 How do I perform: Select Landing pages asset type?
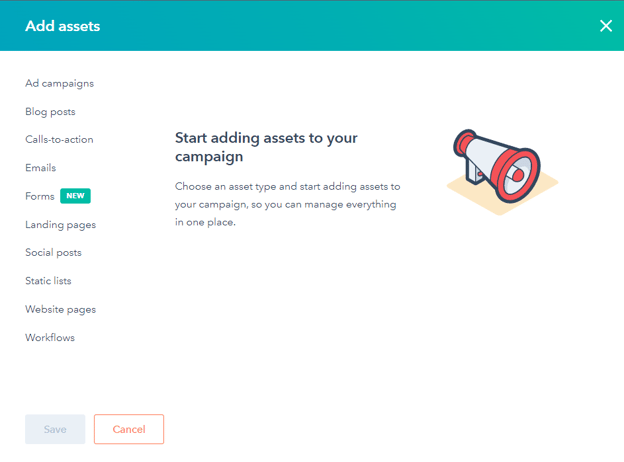coord(60,225)
